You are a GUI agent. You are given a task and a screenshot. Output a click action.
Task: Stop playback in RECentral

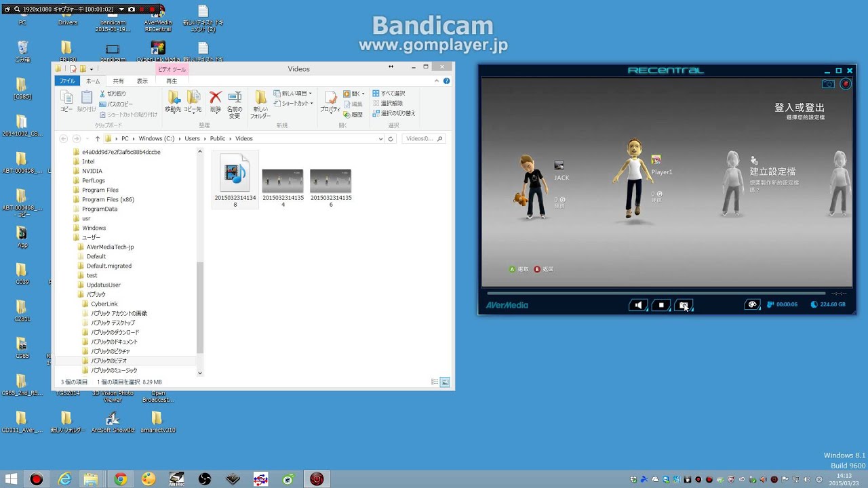(661, 305)
